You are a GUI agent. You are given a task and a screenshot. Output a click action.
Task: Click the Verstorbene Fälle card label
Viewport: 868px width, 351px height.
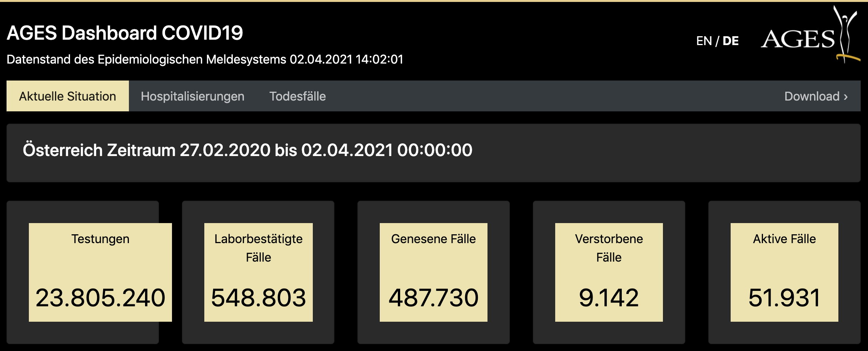609,248
